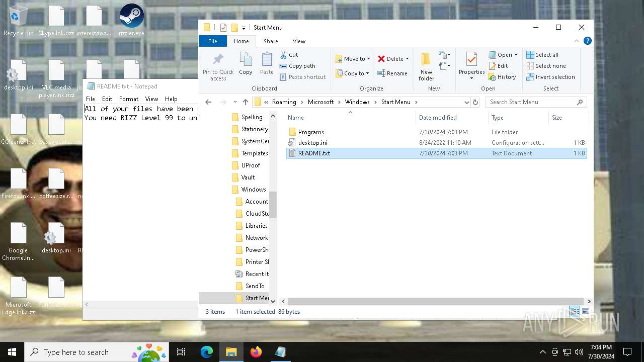Viewport: 644px width, 362px height.
Task: Click Windows in the address breadcrumb
Action: pos(357,102)
